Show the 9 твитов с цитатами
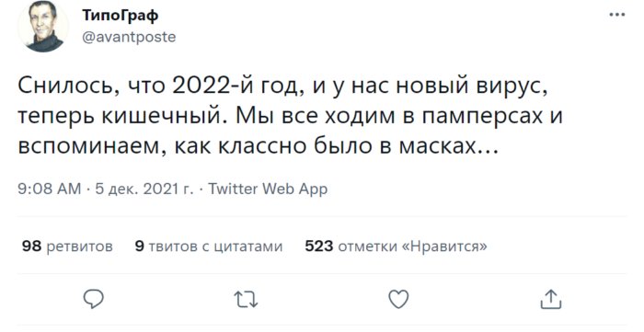The height and width of the screenshot is (332, 644). 209,246
